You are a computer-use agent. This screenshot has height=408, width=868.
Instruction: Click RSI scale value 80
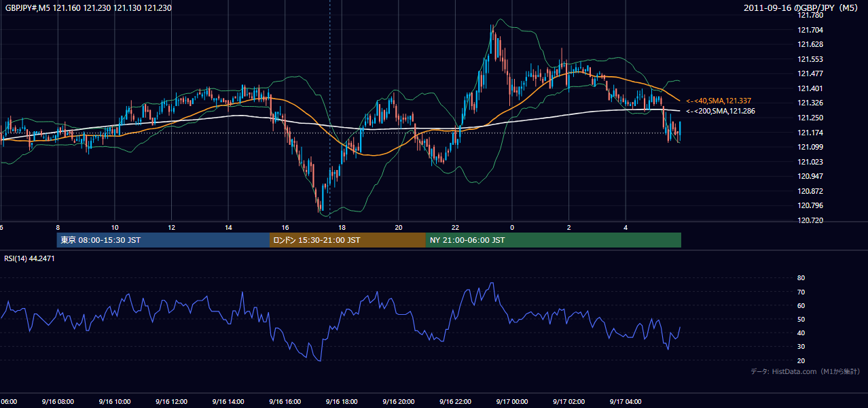click(801, 278)
